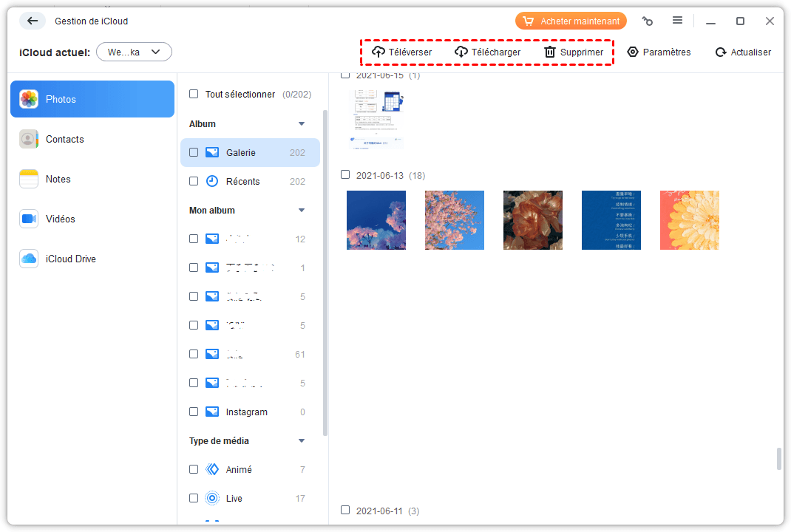Click the Acheter maintenant button
The height and width of the screenshot is (532, 791).
click(x=571, y=21)
